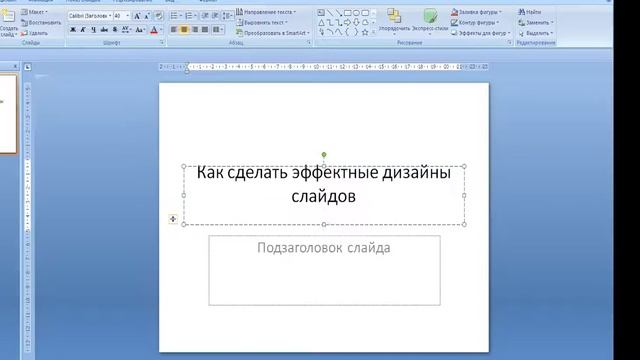Toggle Italic (К) formatting
The height and width of the screenshot is (360, 640).
point(83,29)
